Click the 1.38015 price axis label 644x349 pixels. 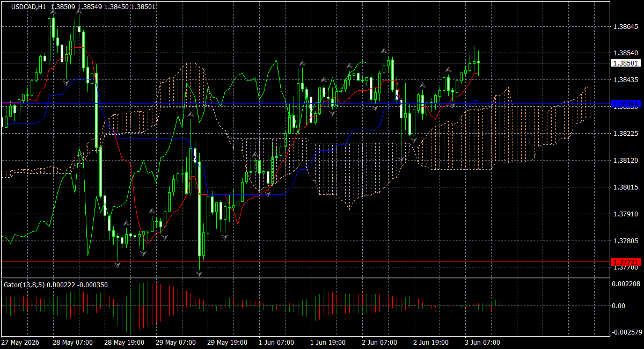pos(625,187)
